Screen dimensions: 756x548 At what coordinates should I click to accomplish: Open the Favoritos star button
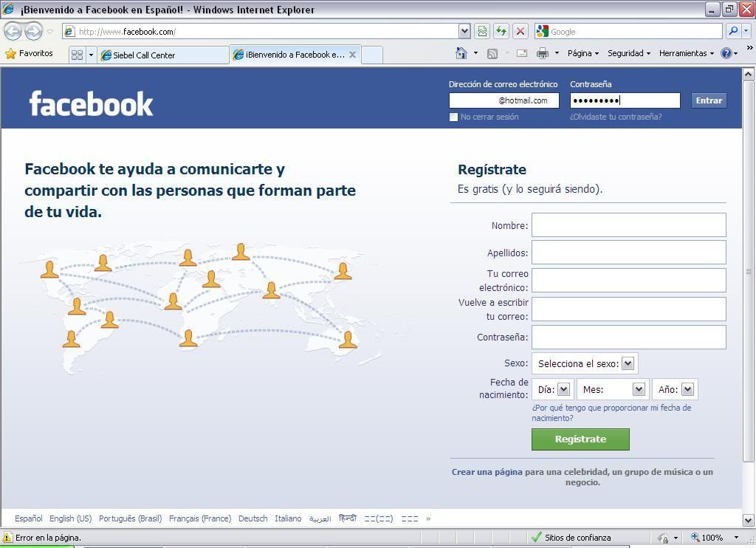click(29, 54)
